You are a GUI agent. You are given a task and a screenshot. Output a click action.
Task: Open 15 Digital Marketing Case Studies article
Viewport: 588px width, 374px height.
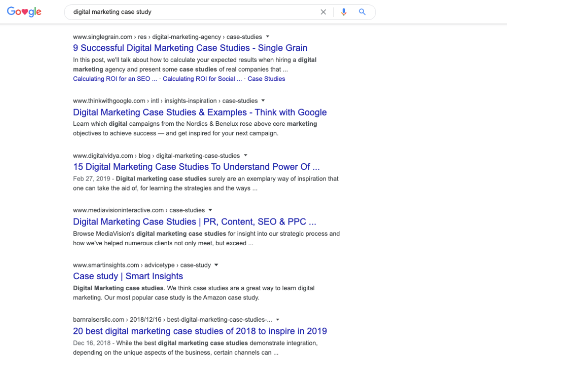coord(196,167)
